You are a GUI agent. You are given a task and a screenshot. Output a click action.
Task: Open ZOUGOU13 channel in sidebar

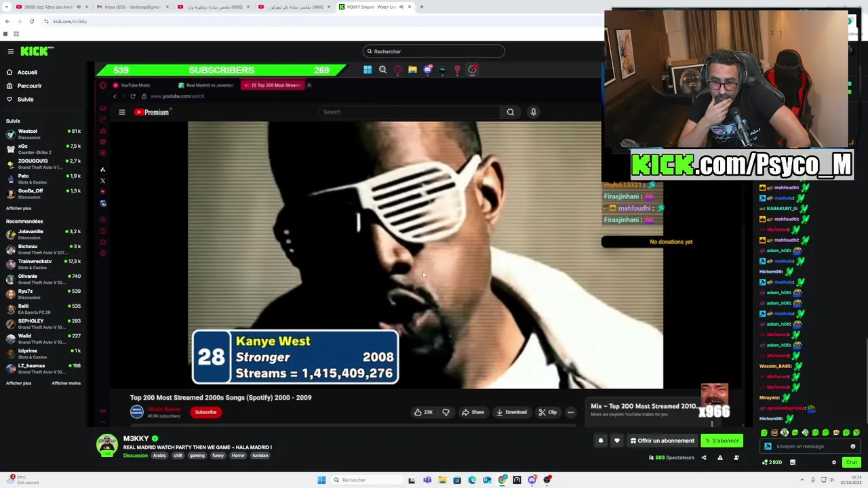pos(42,163)
